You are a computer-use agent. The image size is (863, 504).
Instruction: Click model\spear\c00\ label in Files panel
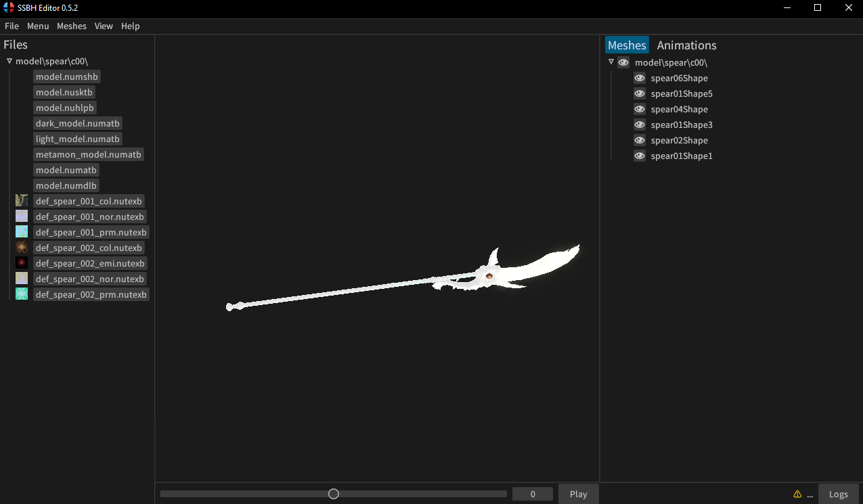coord(52,61)
